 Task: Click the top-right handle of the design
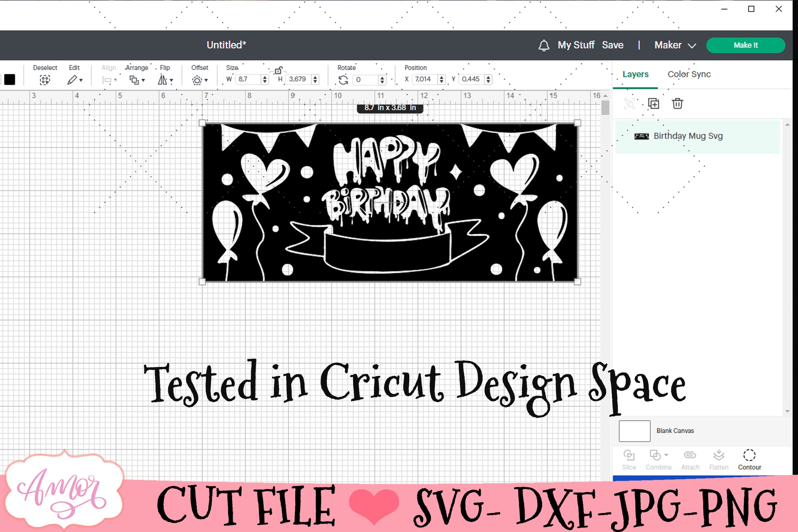click(x=577, y=123)
